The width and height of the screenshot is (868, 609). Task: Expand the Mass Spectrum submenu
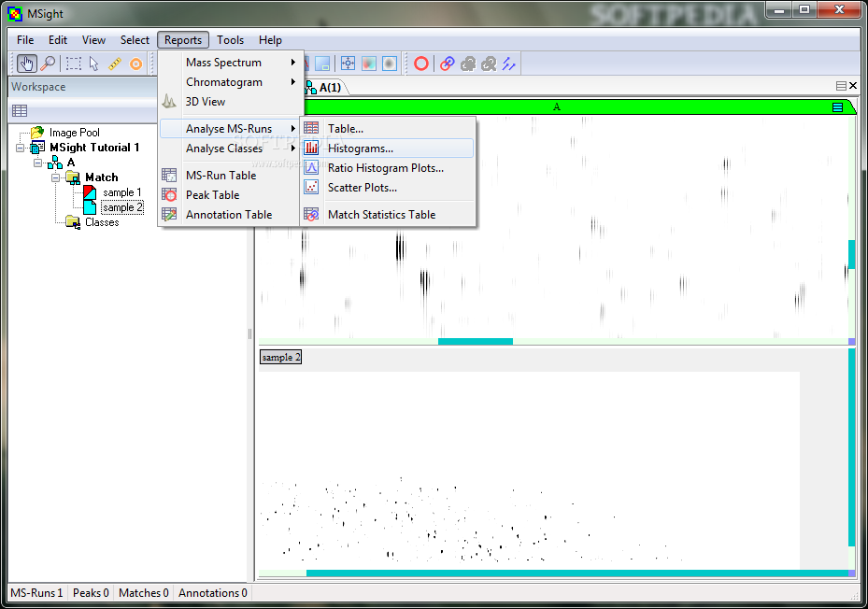pos(232,63)
